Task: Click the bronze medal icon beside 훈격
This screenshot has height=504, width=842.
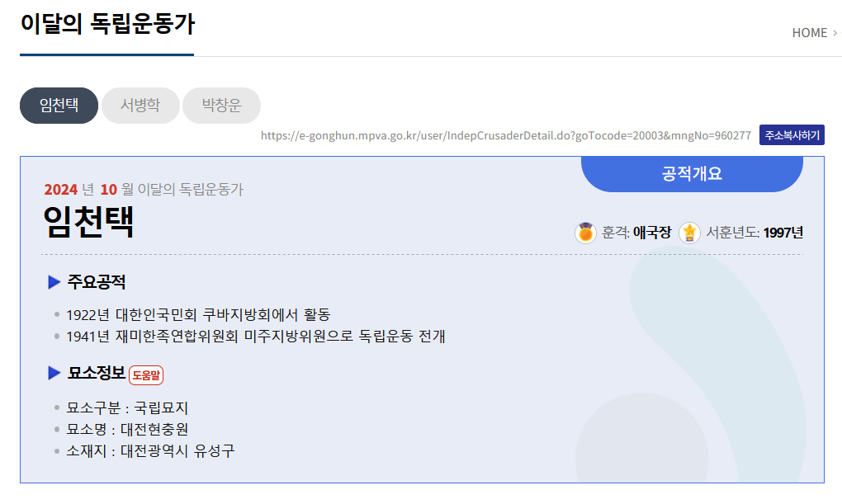Action: point(585,233)
